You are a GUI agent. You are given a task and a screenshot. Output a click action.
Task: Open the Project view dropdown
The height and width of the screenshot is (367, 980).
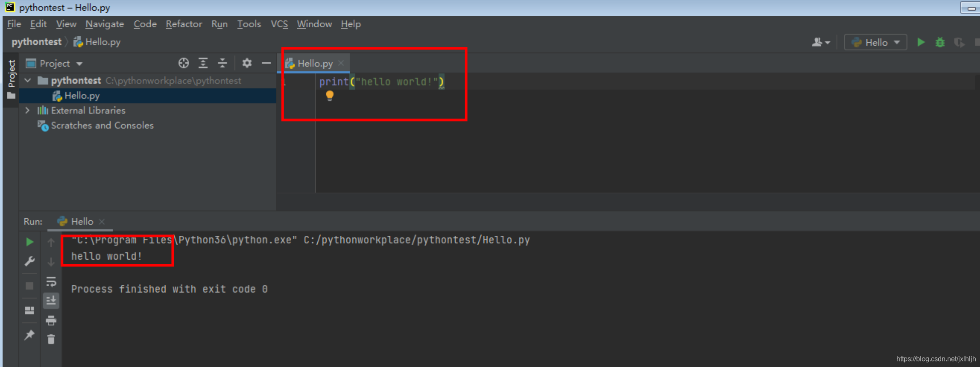click(x=54, y=64)
